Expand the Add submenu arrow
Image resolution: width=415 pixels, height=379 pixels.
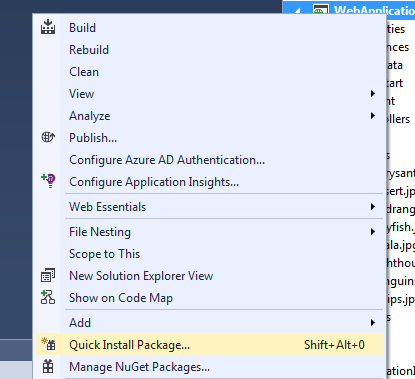tap(373, 323)
